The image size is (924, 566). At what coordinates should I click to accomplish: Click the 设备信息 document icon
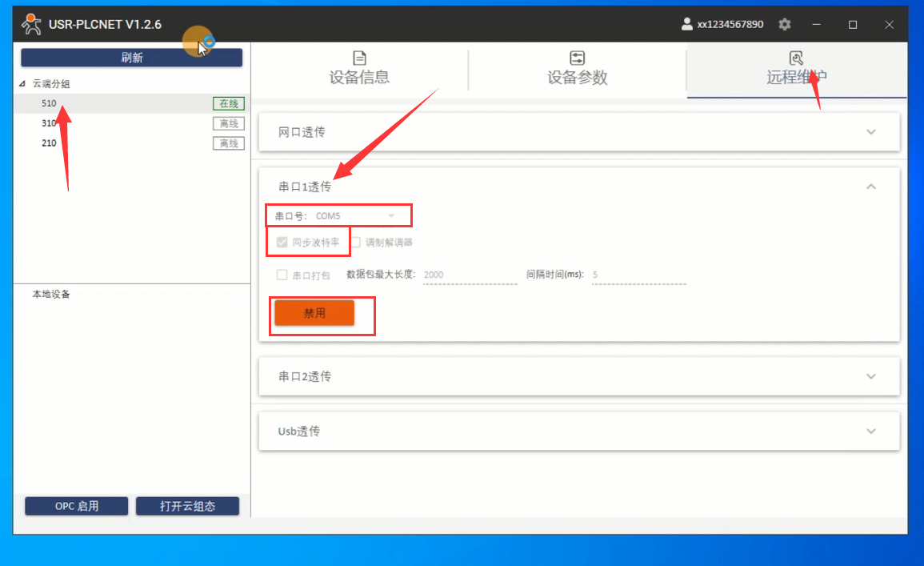point(359,58)
